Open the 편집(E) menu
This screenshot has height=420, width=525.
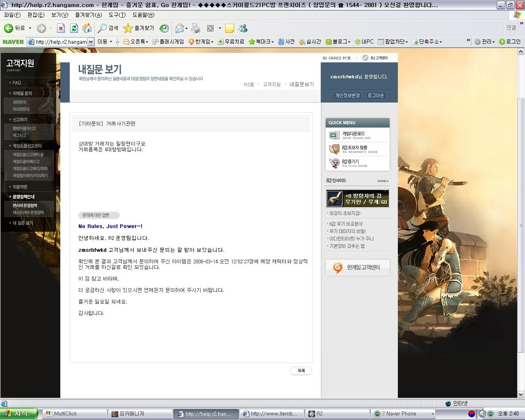(36, 15)
